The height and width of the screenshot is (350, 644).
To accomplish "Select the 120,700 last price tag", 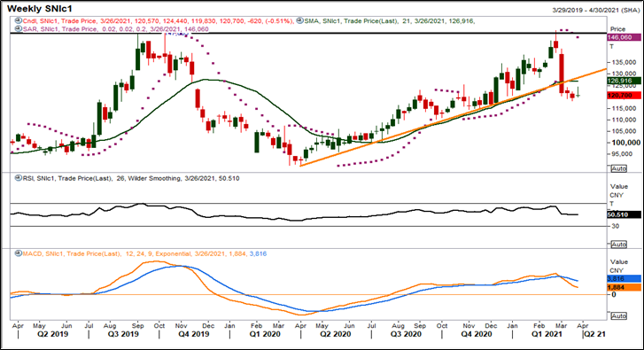I will coord(624,96).
